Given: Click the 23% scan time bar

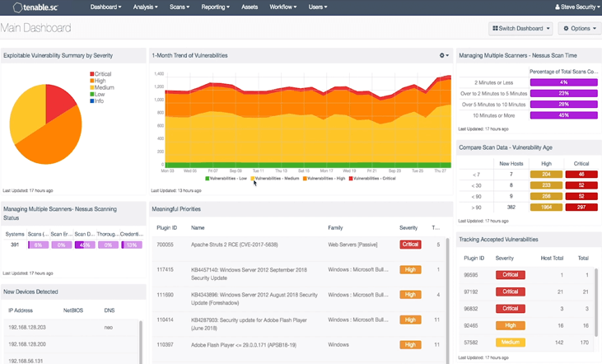Looking at the screenshot, I should point(563,93).
